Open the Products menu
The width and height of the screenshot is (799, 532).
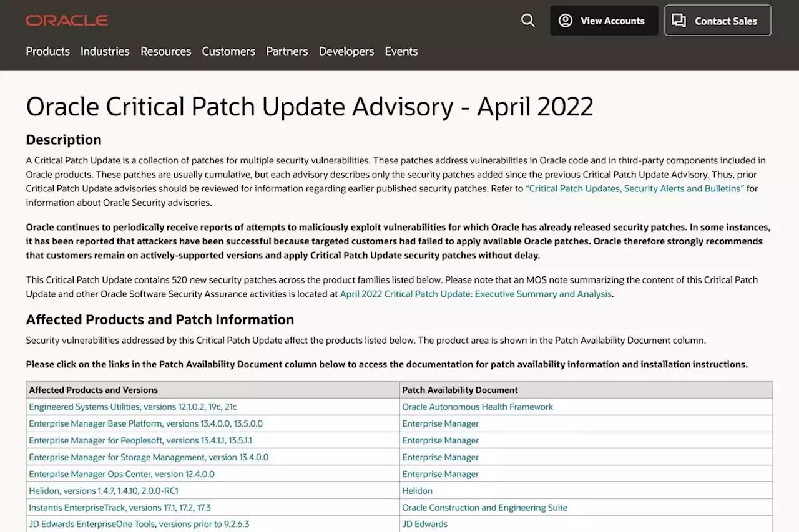pos(47,51)
